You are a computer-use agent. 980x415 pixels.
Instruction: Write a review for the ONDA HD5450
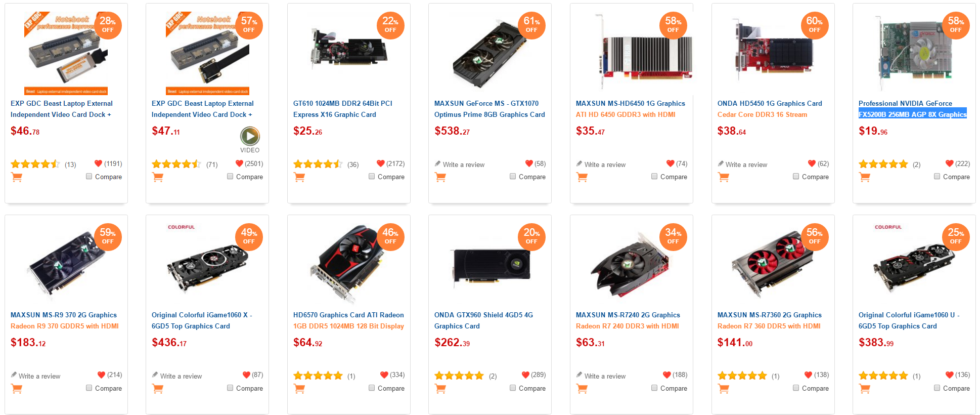pyautogui.click(x=746, y=164)
